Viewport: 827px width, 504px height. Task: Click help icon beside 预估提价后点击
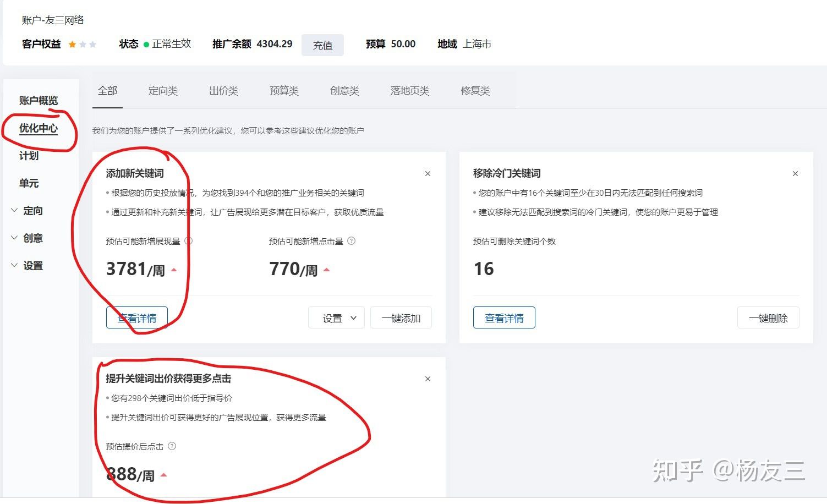tap(172, 446)
